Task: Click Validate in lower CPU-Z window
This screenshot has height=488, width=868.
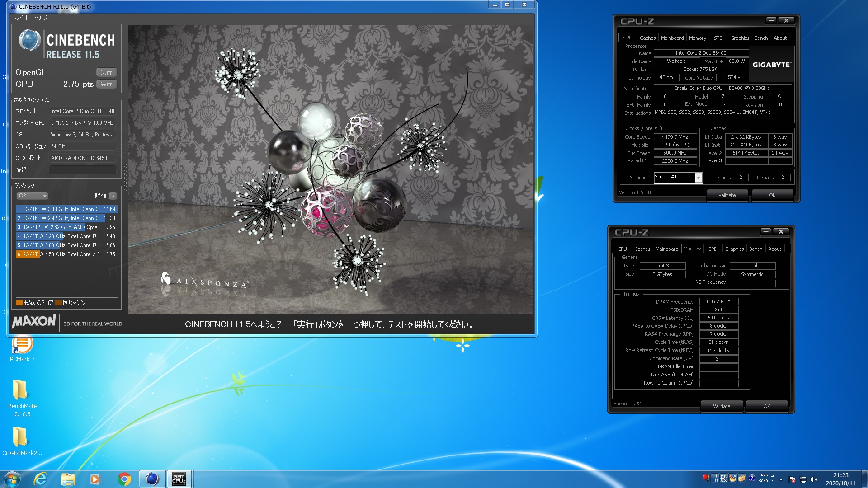Action: tap(722, 406)
